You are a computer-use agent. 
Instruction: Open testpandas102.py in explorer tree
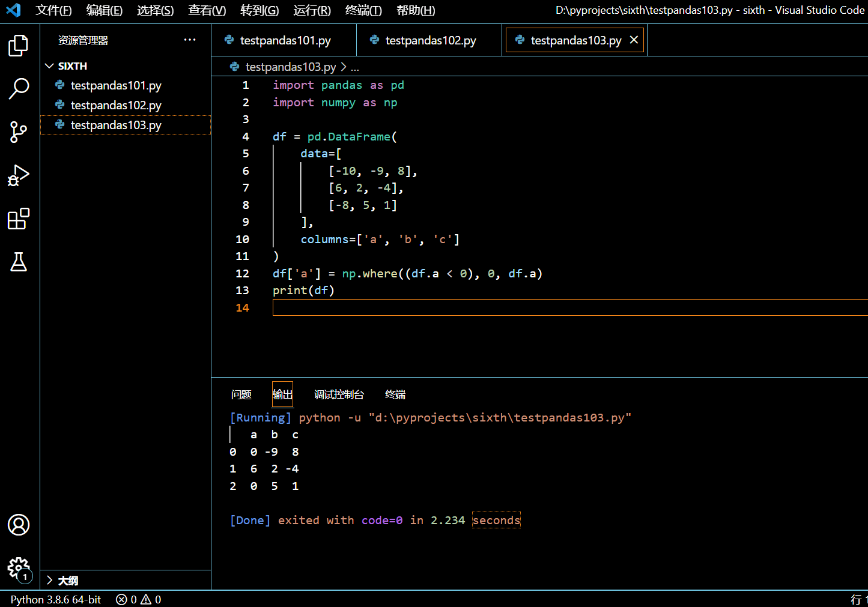click(x=126, y=105)
